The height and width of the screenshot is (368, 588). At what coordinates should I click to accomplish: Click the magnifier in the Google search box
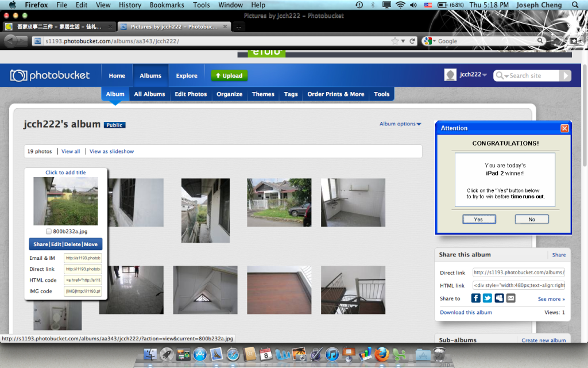click(540, 41)
